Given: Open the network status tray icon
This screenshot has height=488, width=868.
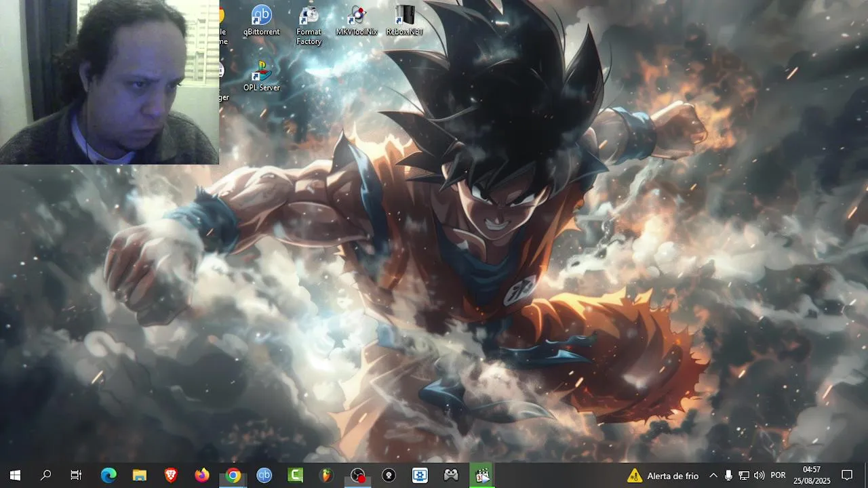Looking at the screenshot, I should pos(744,476).
